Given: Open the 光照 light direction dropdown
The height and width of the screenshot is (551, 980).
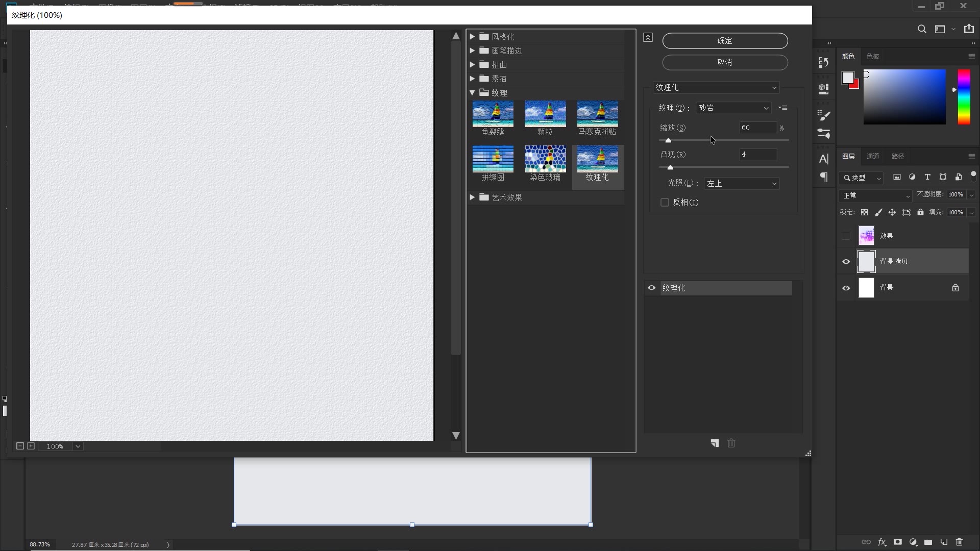Looking at the screenshot, I should pyautogui.click(x=742, y=184).
